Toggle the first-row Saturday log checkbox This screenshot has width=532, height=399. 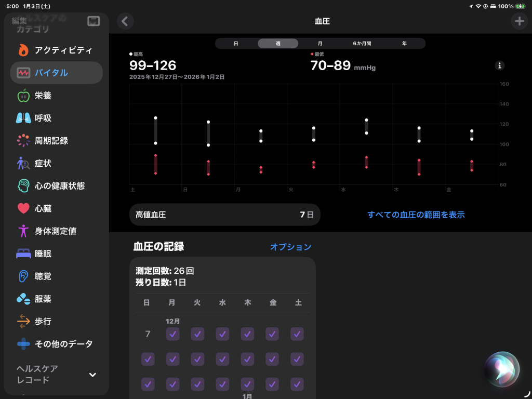[x=297, y=334]
